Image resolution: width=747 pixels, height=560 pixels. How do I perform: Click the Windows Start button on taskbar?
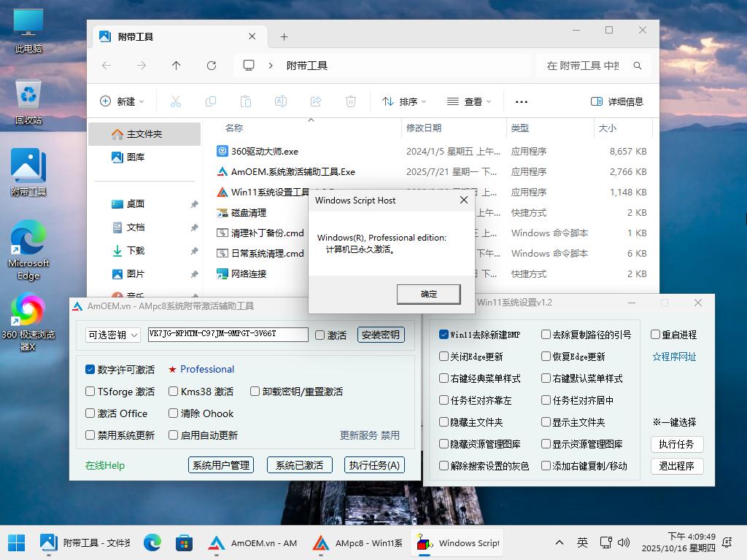(x=16, y=542)
